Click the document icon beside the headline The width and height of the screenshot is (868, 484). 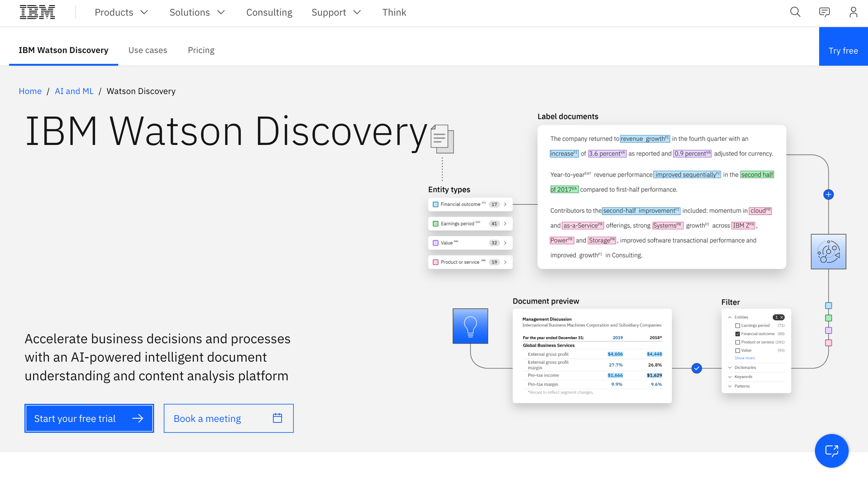442,139
